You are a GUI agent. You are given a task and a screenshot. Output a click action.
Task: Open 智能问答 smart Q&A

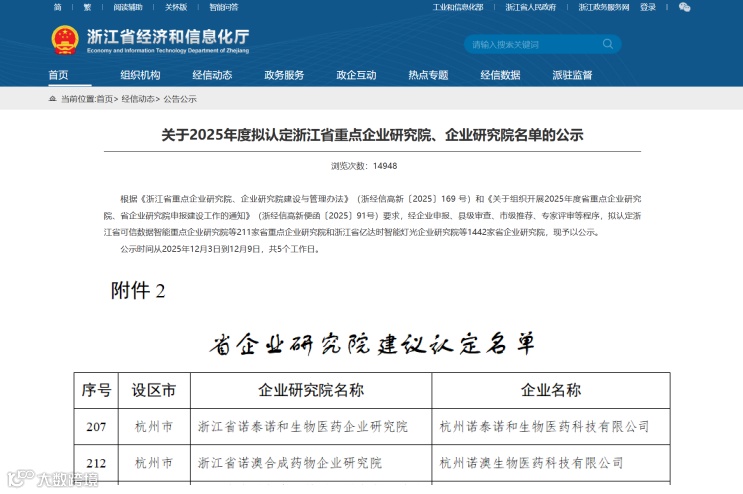pyautogui.click(x=224, y=7)
